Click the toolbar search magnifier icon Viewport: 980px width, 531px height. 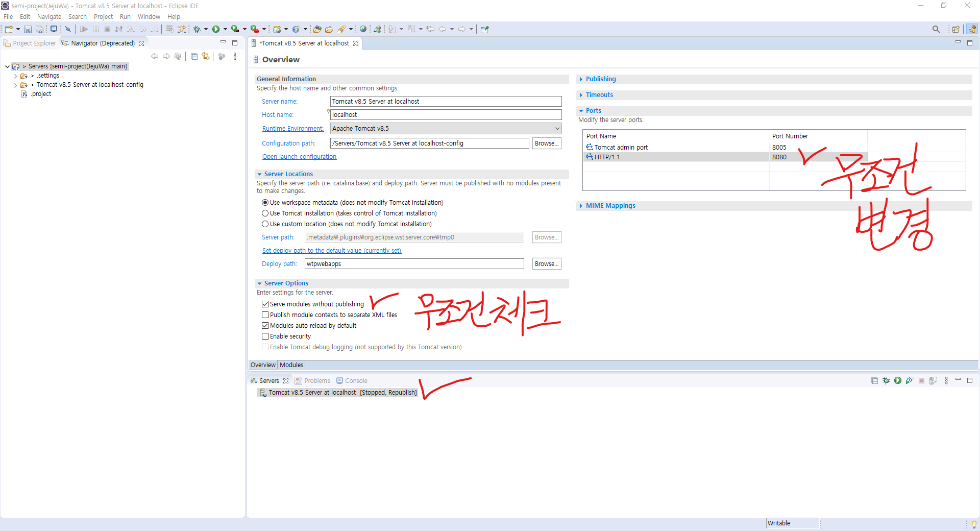pos(936,29)
